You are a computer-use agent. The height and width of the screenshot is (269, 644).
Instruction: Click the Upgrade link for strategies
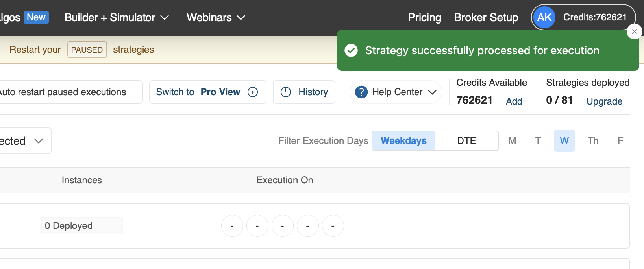coord(604,101)
